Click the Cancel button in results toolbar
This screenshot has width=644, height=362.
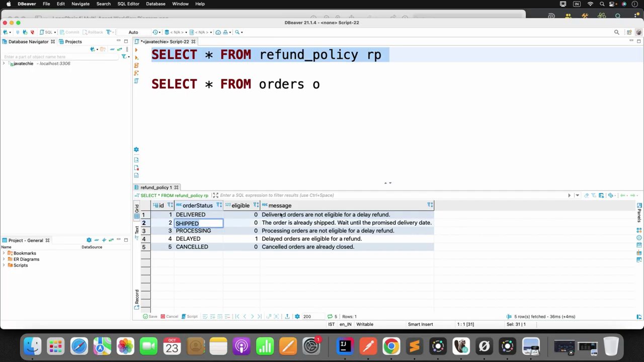(169, 317)
